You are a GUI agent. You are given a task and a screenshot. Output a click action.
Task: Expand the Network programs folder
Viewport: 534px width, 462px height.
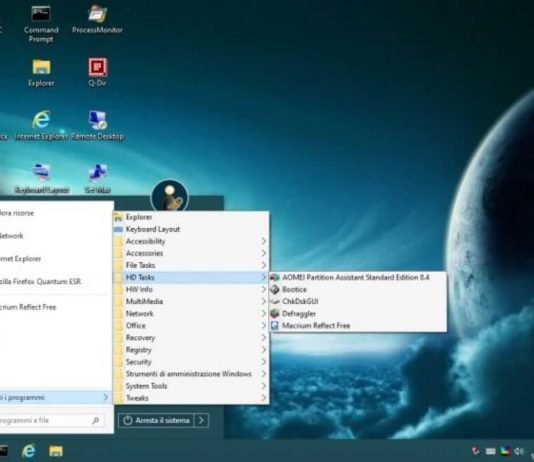(191, 314)
